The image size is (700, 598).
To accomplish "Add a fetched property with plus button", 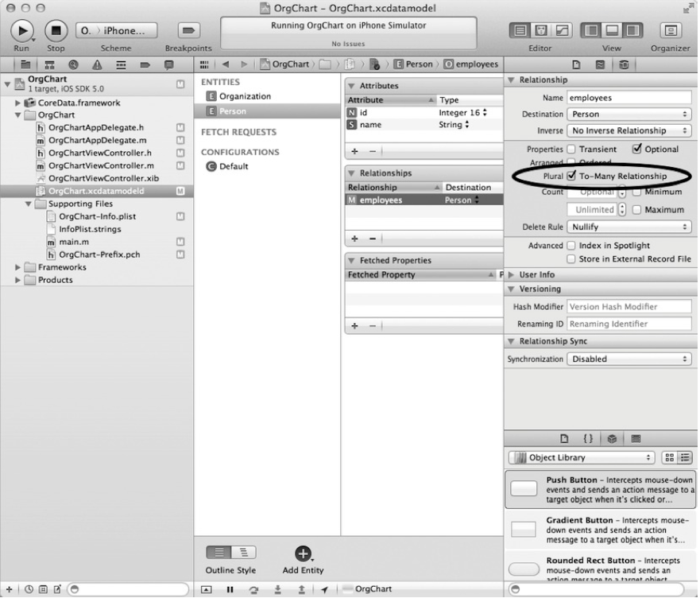I will pyautogui.click(x=354, y=326).
